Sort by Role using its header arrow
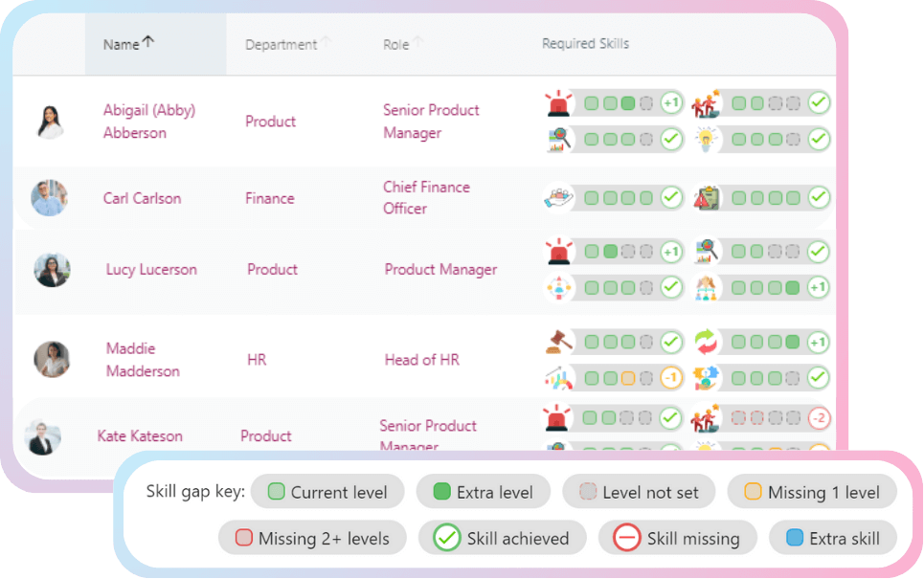 [x=418, y=43]
